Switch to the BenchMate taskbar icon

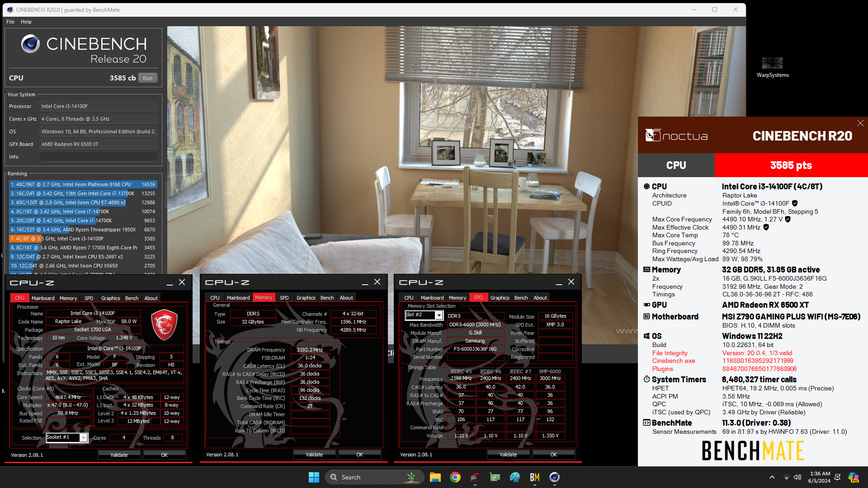(x=535, y=477)
